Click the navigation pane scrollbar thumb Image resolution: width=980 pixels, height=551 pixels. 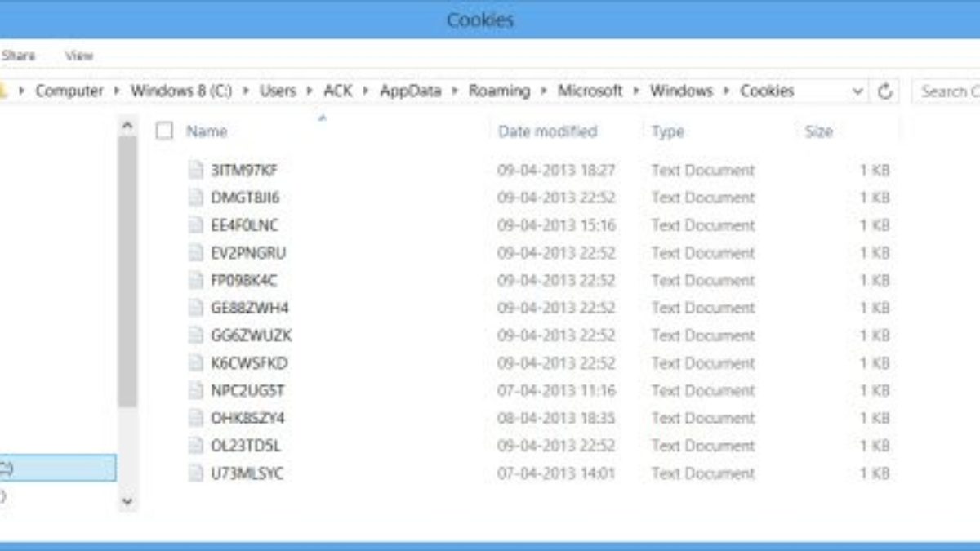pos(127,272)
